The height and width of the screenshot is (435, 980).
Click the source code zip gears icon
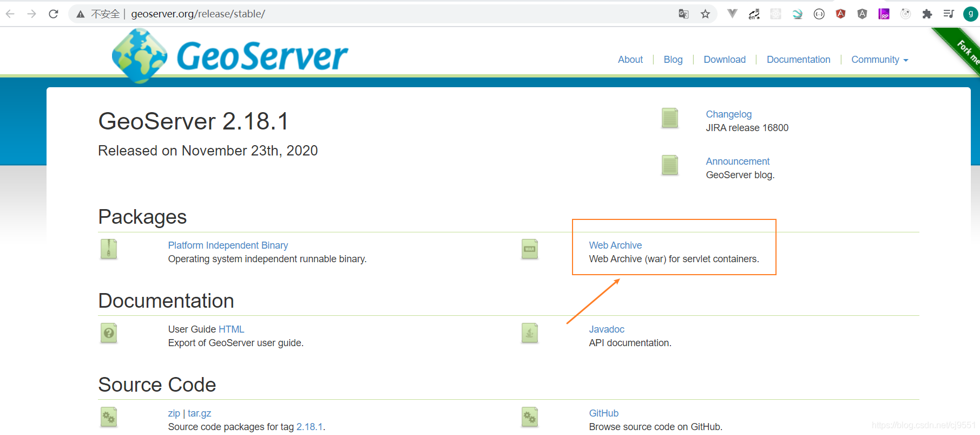point(109,417)
